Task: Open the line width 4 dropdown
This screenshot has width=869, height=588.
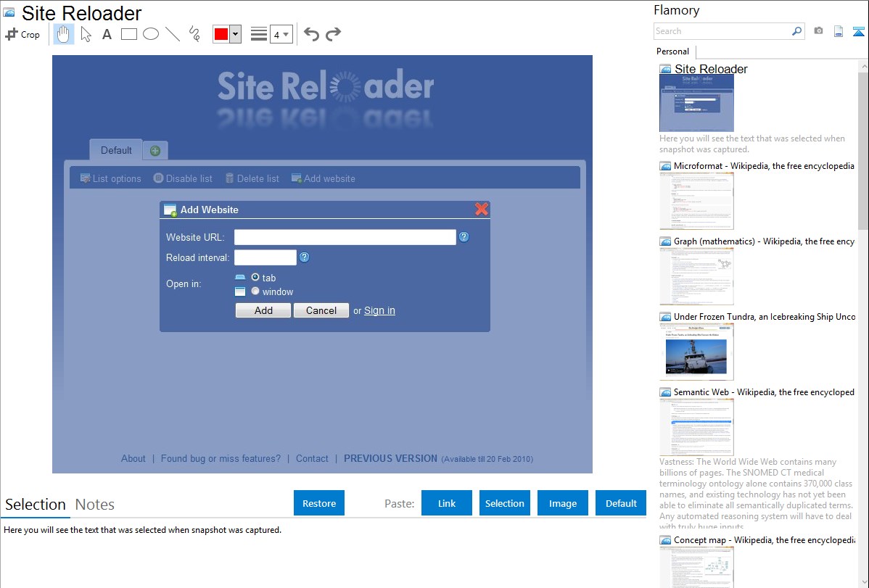Action: 281,34
